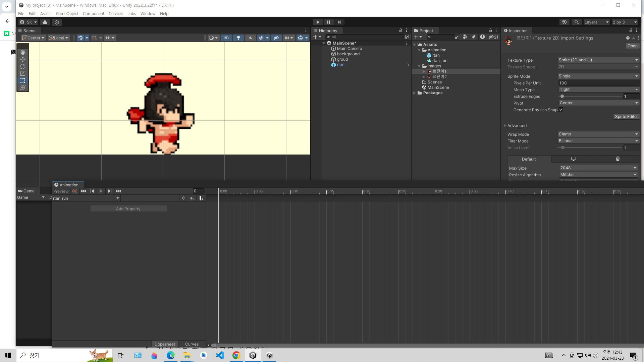Toggle Generate Physics Shape checkbox

coord(561,110)
